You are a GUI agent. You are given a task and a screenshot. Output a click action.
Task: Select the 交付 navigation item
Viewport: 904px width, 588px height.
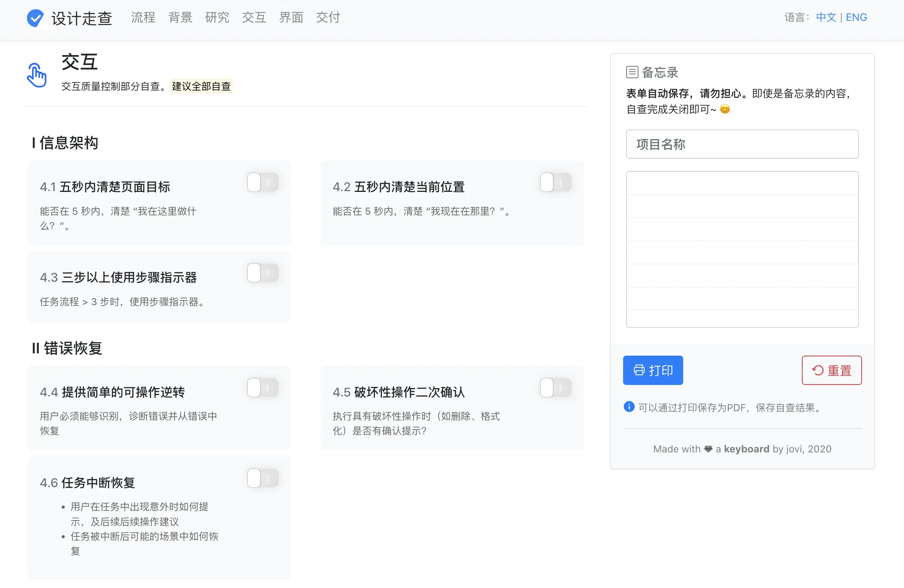[x=328, y=18]
